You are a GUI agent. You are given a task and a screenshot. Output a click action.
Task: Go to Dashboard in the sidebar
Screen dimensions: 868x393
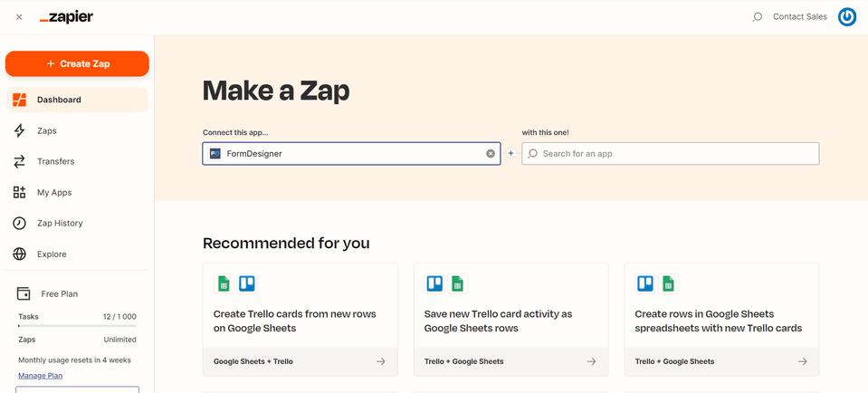click(x=77, y=100)
